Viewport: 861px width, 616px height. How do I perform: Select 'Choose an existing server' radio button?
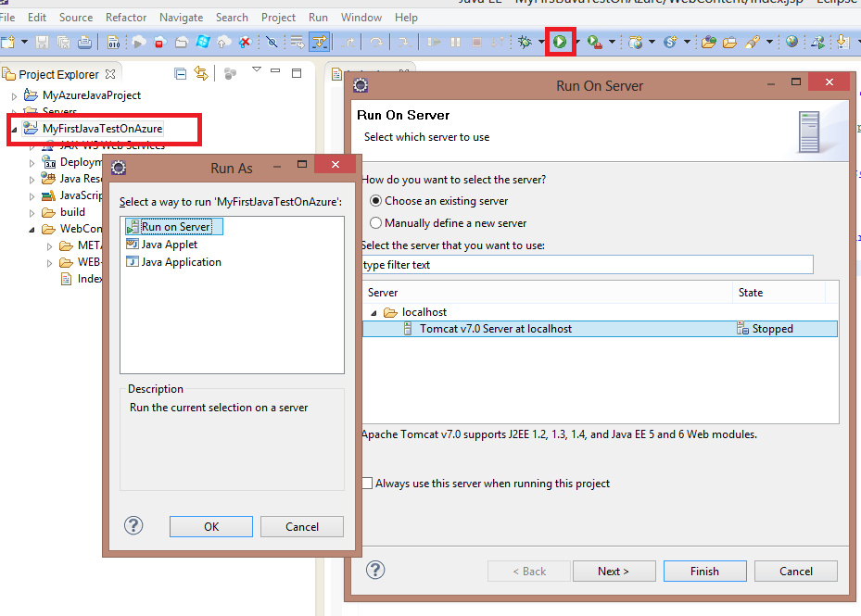(375, 201)
